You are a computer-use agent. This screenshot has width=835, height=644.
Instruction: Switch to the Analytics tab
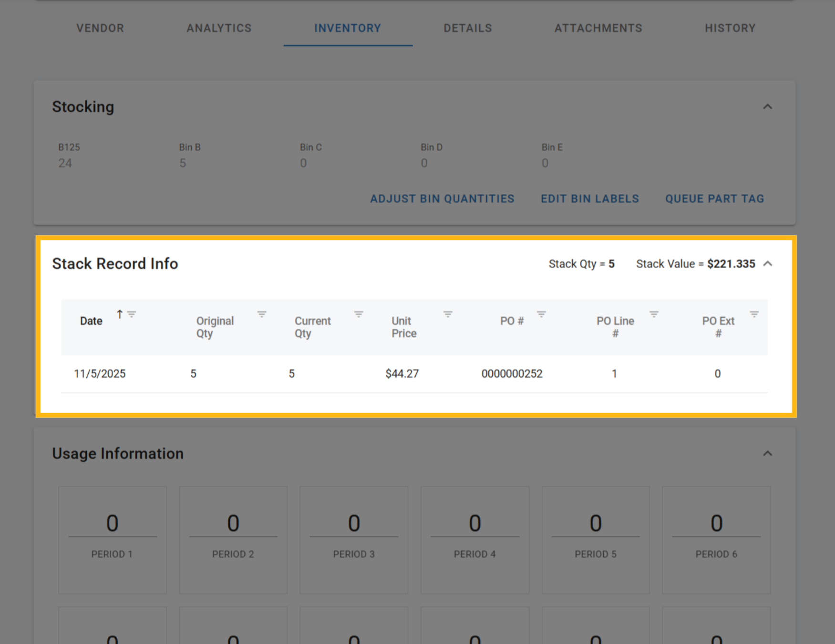219,28
